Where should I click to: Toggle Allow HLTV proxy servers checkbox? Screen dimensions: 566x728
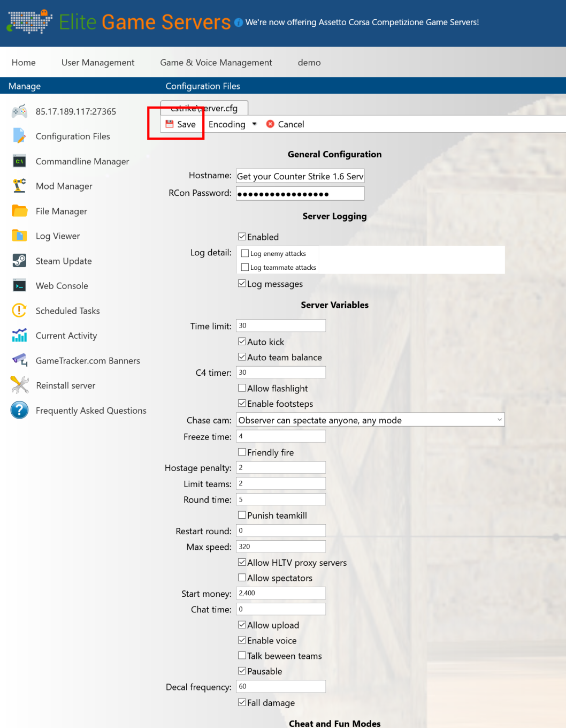(242, 563)
